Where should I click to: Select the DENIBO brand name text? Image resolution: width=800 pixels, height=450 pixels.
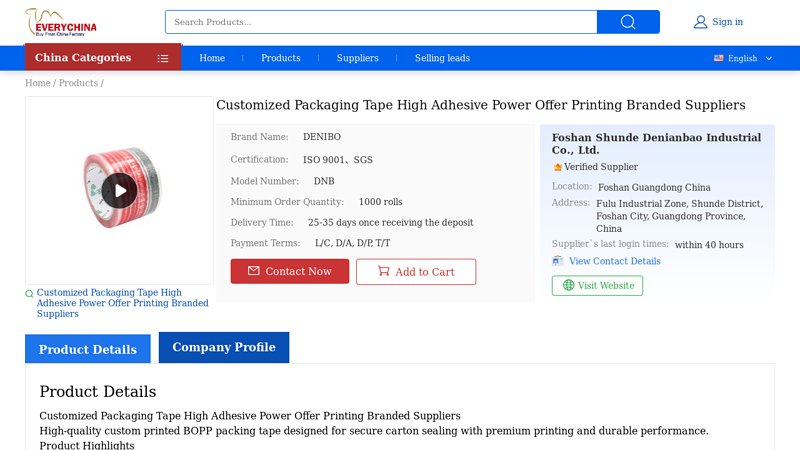click(322, 137)
